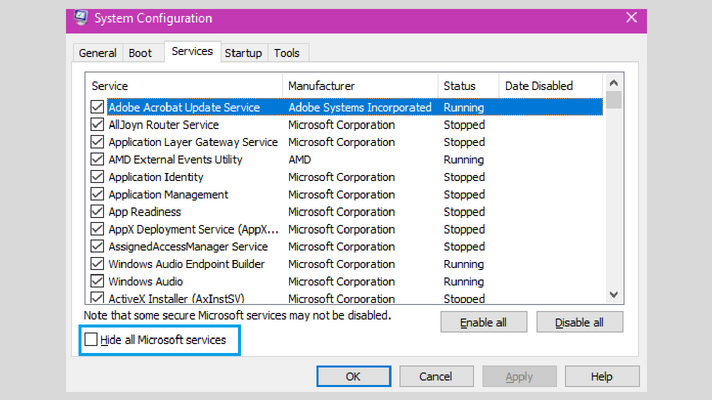Click the scrollbar up arrow

(613, 83)
